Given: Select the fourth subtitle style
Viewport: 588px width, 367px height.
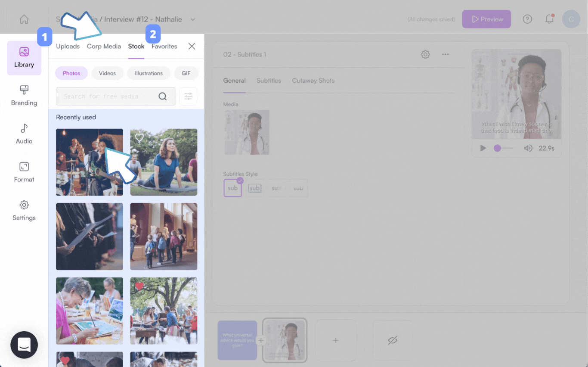Looking at the screenshot, I should [298, 188].
